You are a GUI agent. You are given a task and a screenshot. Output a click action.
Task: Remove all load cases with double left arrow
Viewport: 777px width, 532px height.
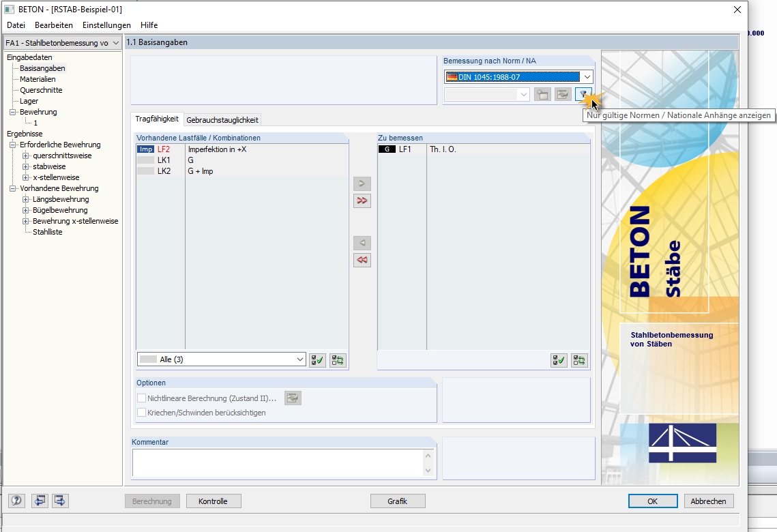click(x=362, y=260)
